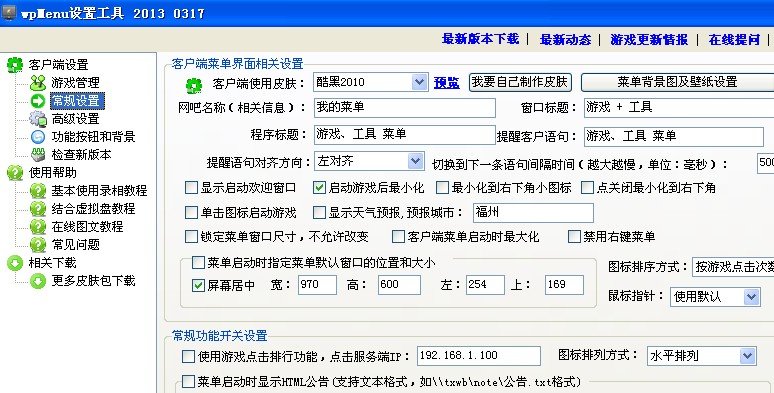Viewport: 774px width, 393px height.
Task: Click the icon beside 更多皮肤包下载
Action: pyautogui.click(x=38, y=280)
